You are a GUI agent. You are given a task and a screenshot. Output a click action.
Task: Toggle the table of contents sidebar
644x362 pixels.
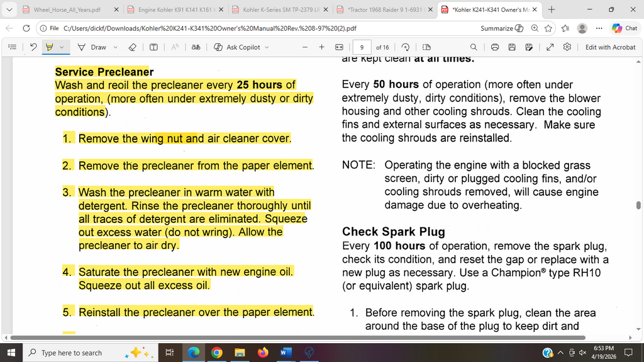13,47
